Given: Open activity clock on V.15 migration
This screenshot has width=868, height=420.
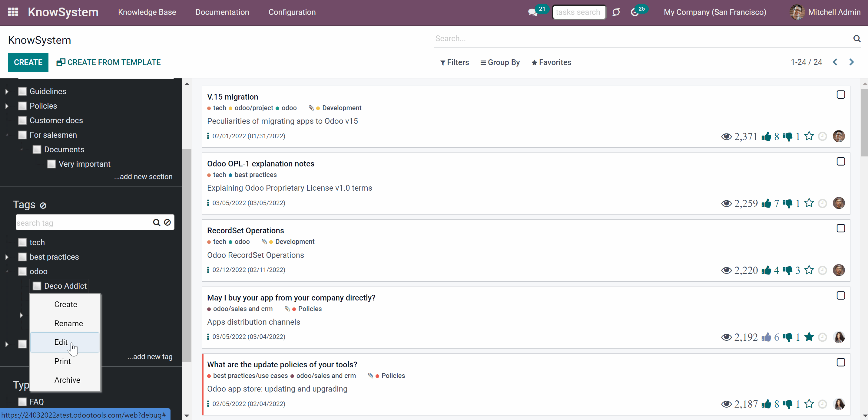Looking at the screenshot, I should click(x=823, y=136).
